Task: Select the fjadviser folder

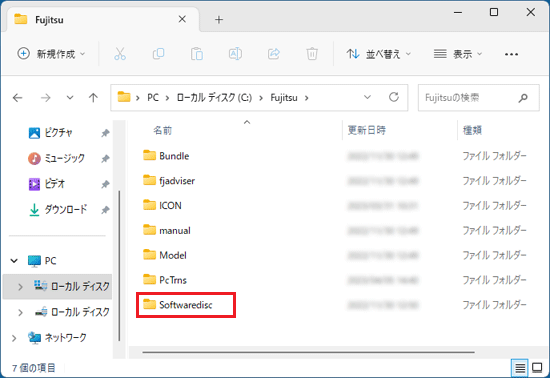Action: tap(169, 181)
